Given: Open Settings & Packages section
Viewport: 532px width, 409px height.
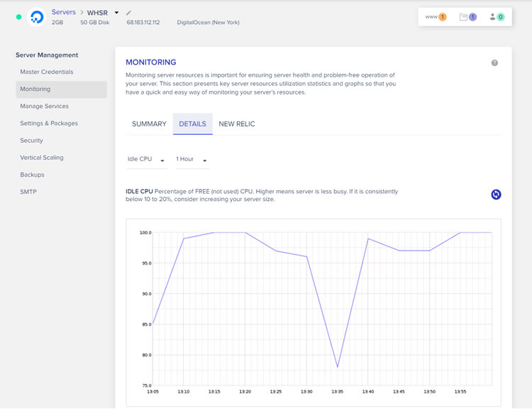Looking at the screenshot, I should click(49, 124).
